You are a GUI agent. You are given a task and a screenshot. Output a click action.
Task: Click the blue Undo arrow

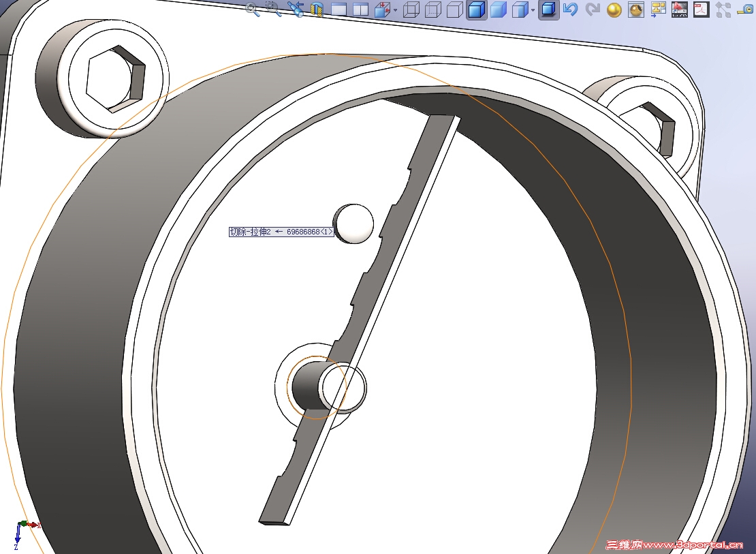click(570, 10)
